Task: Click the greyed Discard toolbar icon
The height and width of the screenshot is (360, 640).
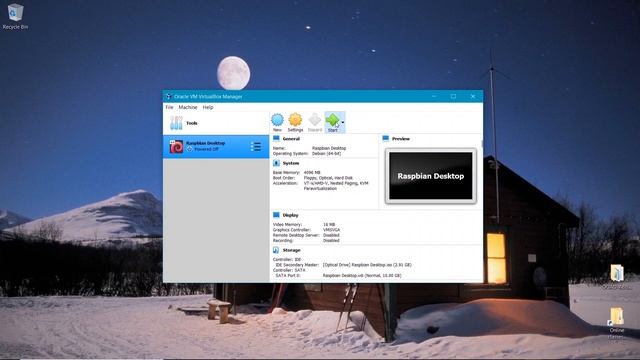Action: coord(315,120)
